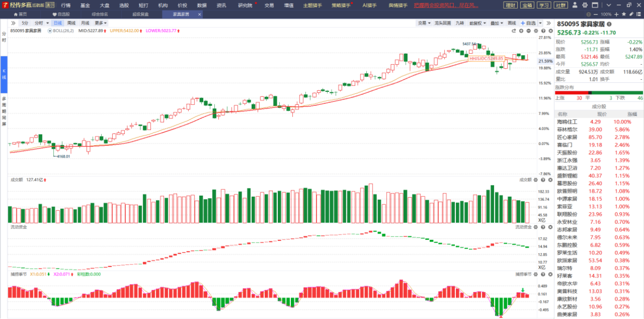Click the pencil edit icon near zoom
The image size is (644, 319).
(x=631, y=14)
